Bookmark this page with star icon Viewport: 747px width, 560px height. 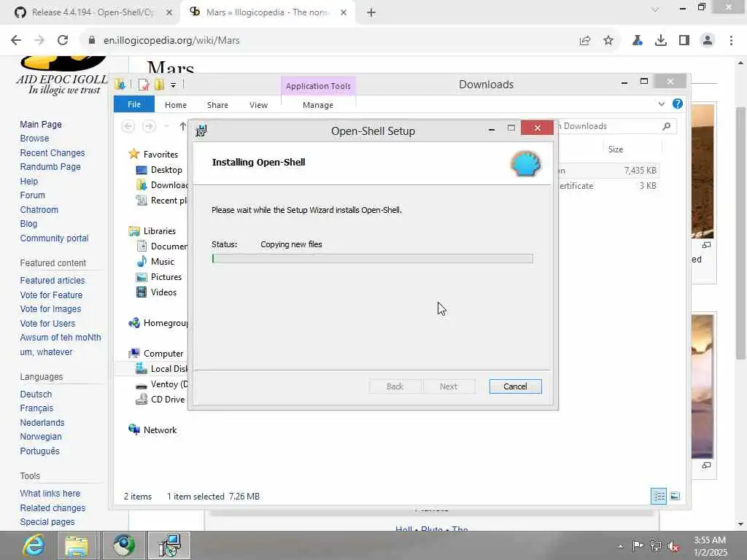coord(608,41)
